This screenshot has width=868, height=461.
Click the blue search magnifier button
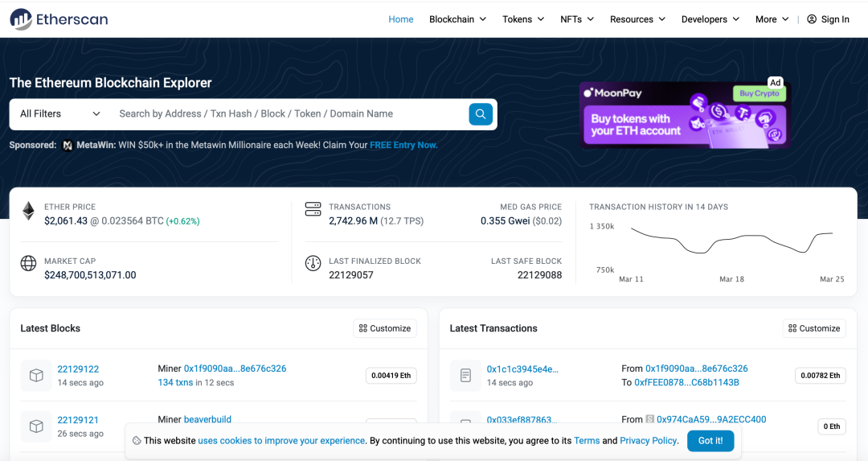point(480,114)
